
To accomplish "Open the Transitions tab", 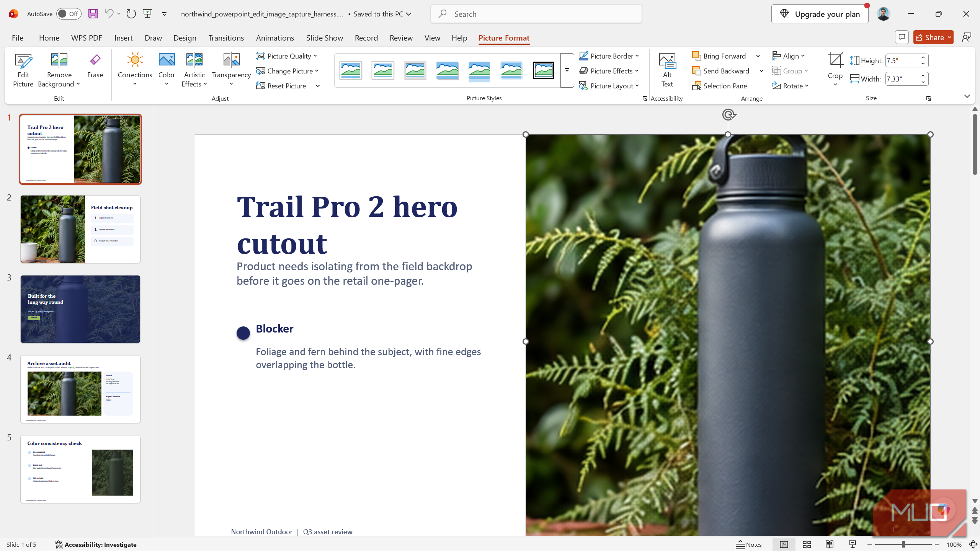I will pyautogui.click(x=226, y=37).
